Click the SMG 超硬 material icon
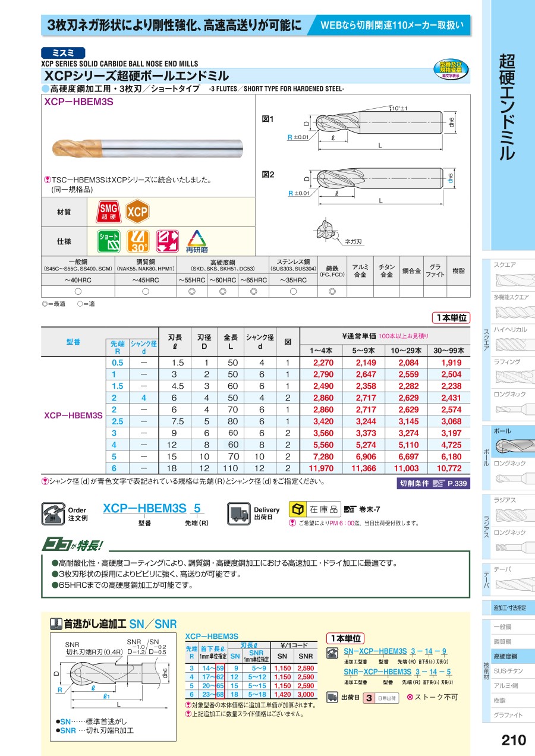Image resolution: width=535 pixels, height=756 pixels. click(x=108, y=212)
